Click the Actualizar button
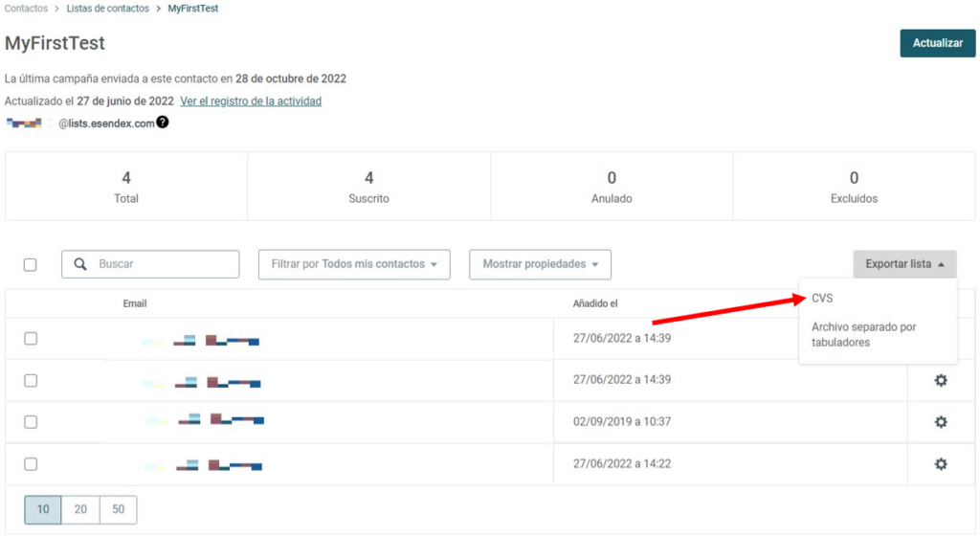980x537 pixels. point(938,43)
